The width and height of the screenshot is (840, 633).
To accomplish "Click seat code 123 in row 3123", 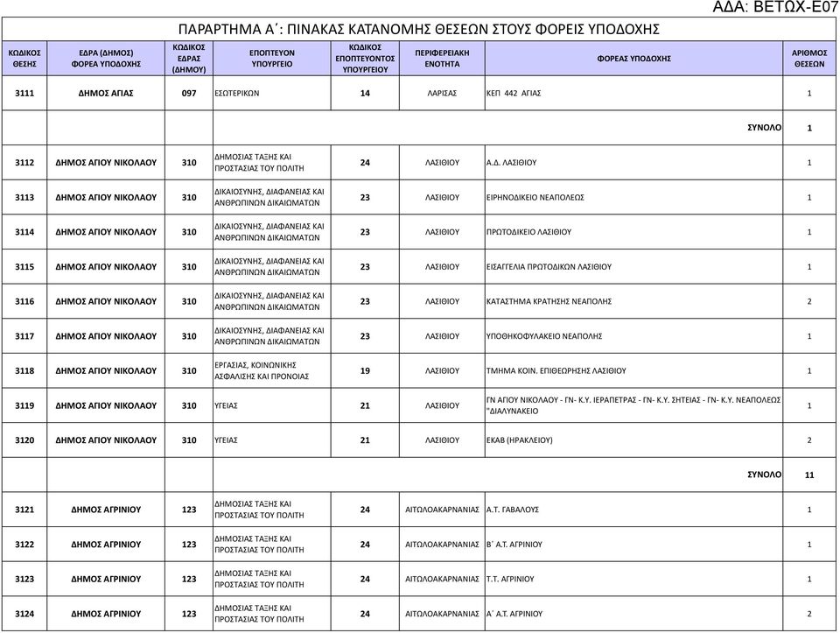I will (189, 580).
